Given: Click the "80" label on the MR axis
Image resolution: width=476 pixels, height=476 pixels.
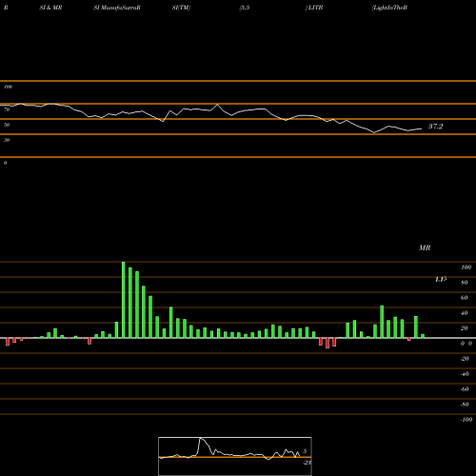Looking at the screenshot, I should click(x=465, y=283).
